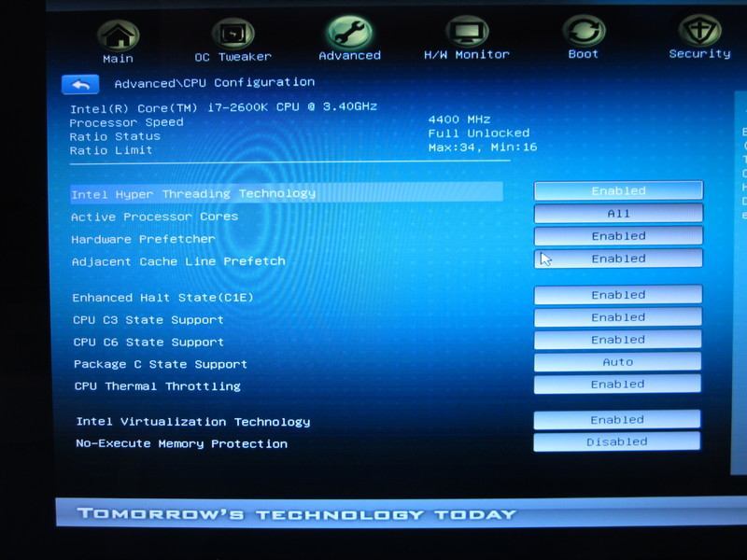
Task: Open the Boot refresh-arrows icon
Action: pyautogui.click(x=584, y=31)
